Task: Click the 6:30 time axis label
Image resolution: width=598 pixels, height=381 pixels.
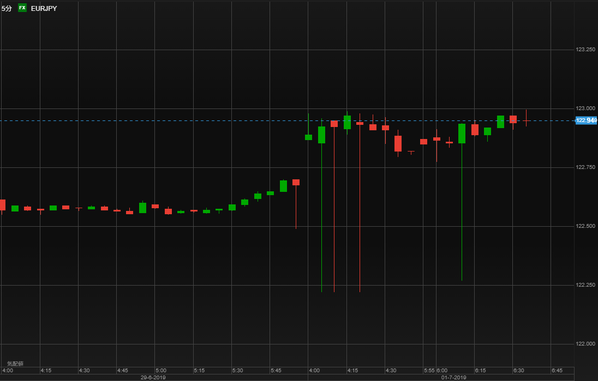Action: point(518,371)
